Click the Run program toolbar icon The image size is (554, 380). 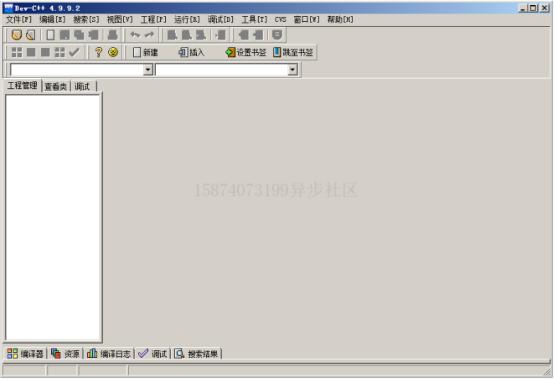31,52
